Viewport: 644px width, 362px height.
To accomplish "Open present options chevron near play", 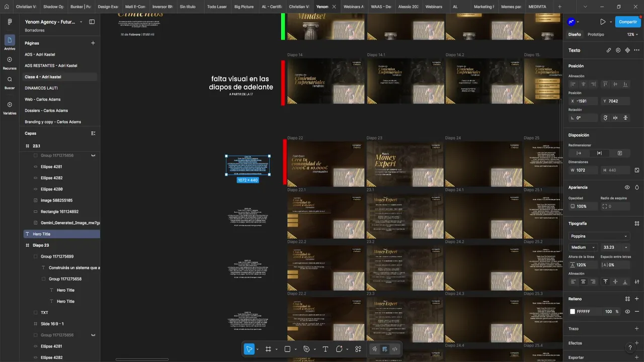I will pos(611,22).
